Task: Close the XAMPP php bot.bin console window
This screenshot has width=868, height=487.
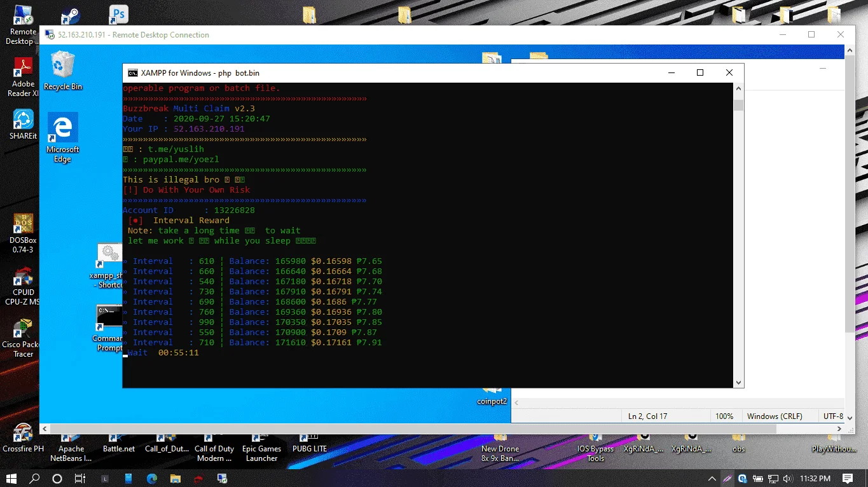Action: tap(729, 72)
